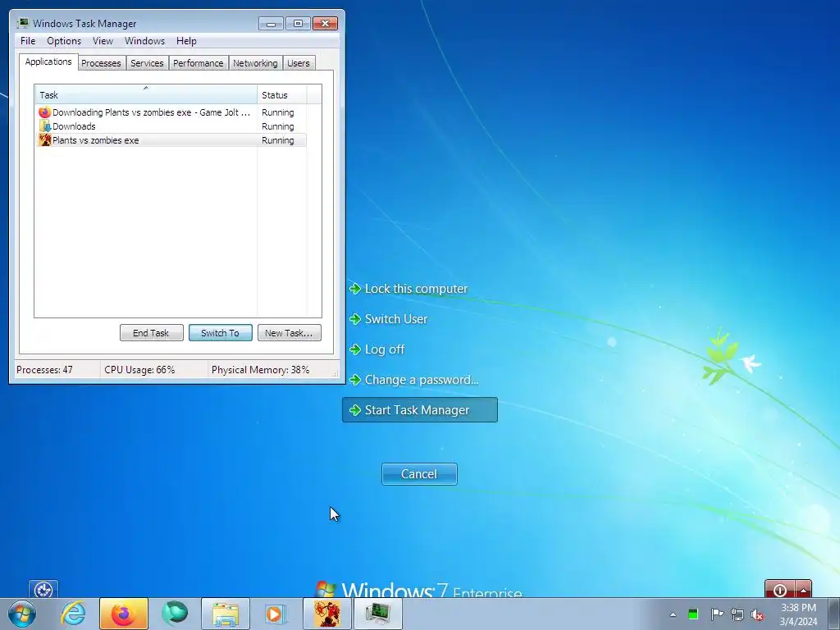840x630 pixels.
Task: Switch to the Networking tab
Action: coord(256,63)
